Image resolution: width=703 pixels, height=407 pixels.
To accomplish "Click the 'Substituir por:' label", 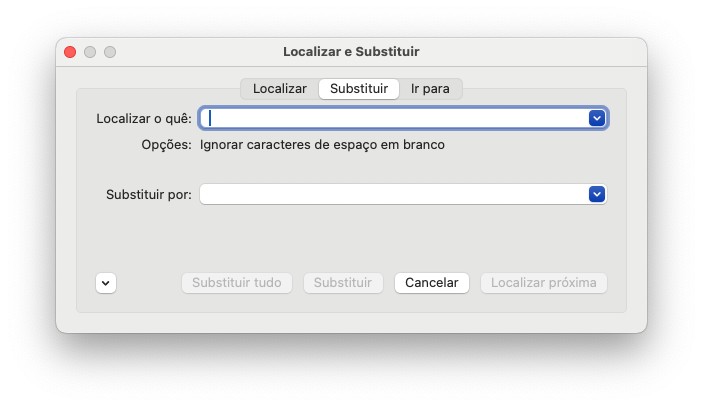I will [x=148, y=194].
